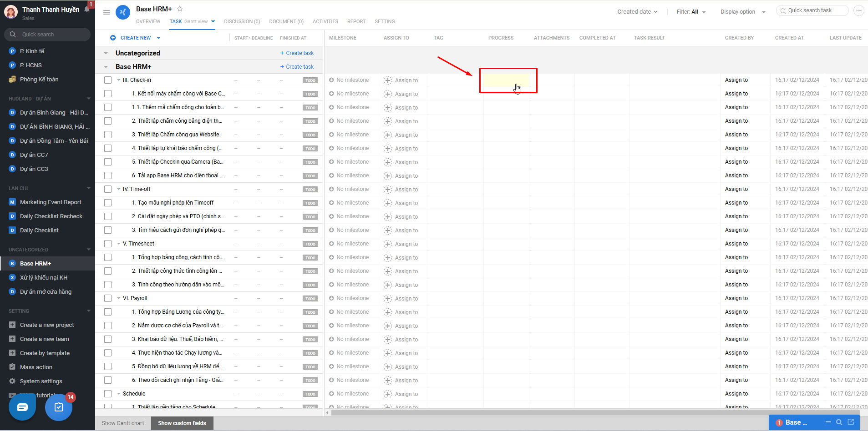Click the Base HRM+ project logo
868x431 pixels.
[123, 12]
